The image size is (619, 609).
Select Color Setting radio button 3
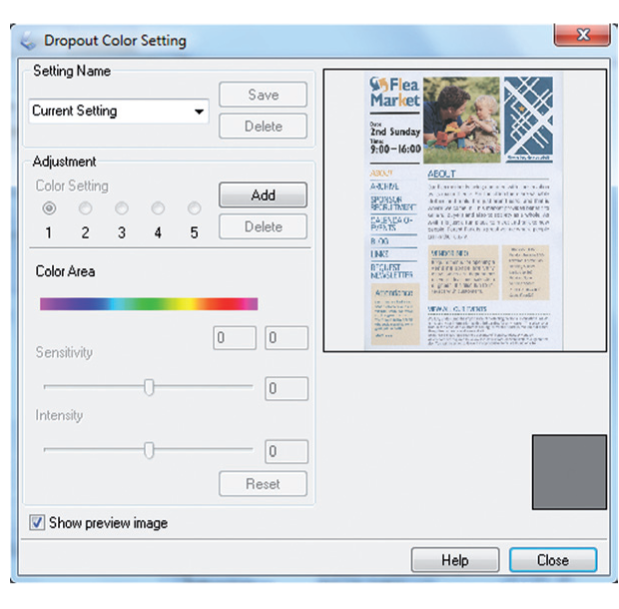[x=122, y=208]
